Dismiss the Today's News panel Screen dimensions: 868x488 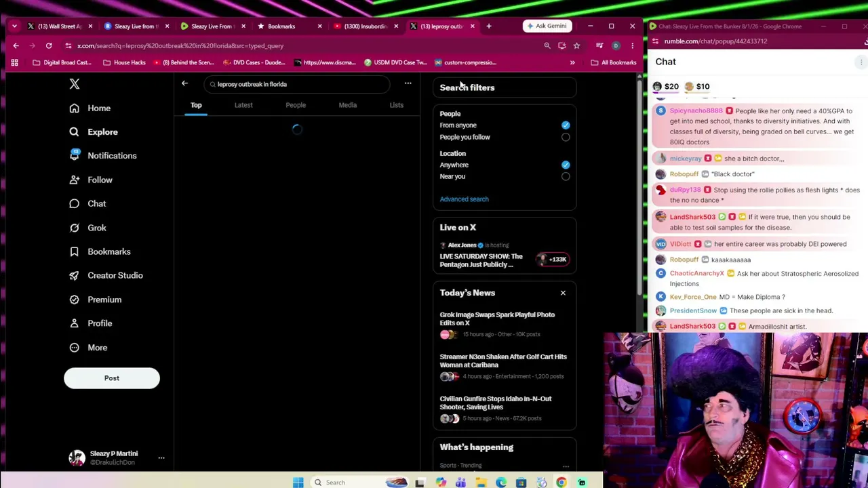(x=563, y=293)
